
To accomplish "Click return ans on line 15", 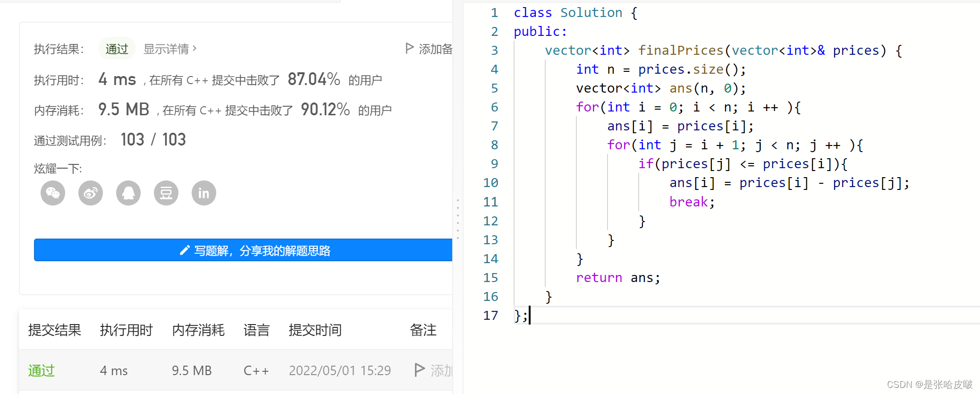I will [x=618, y=278].
